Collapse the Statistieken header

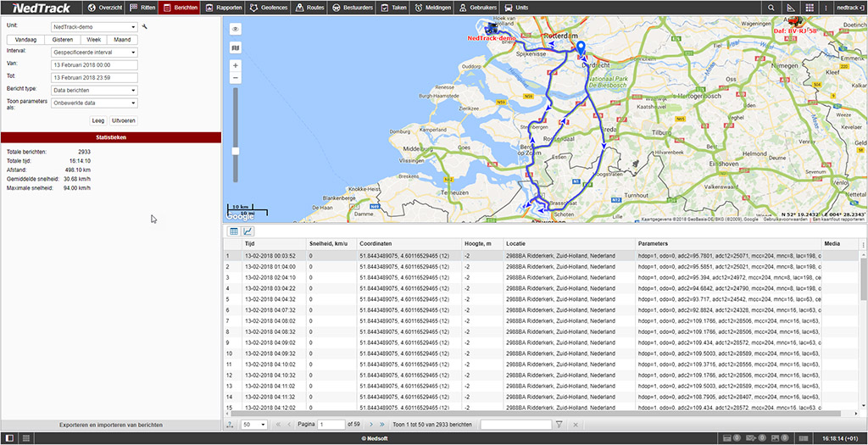(x=111, y=136)
